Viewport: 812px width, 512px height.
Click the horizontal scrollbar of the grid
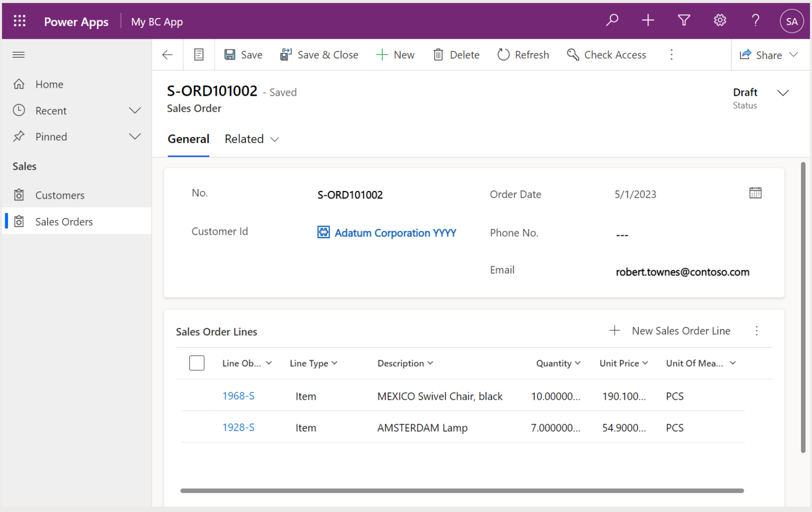462,491
